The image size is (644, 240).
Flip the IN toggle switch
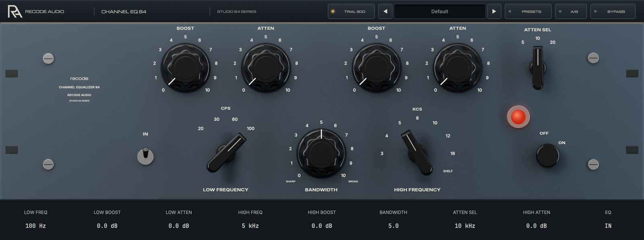[145, 156]
